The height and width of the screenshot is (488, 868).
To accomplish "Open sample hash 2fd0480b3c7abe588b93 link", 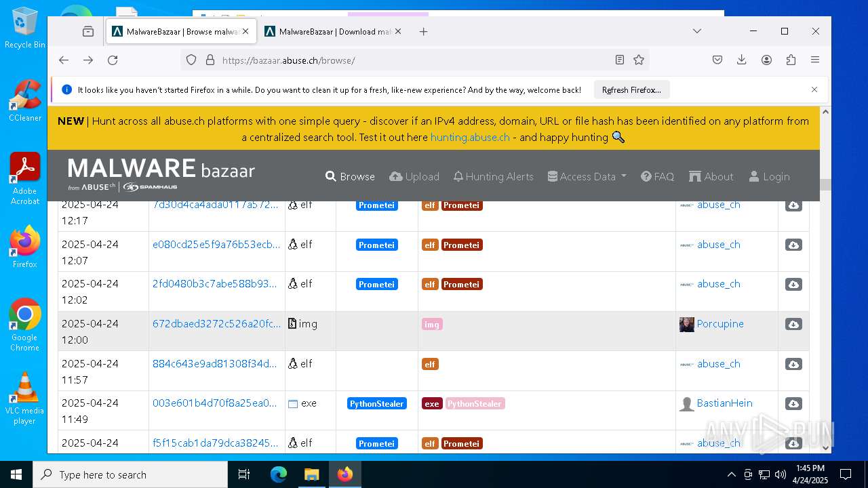I will (x=214, y=283).
